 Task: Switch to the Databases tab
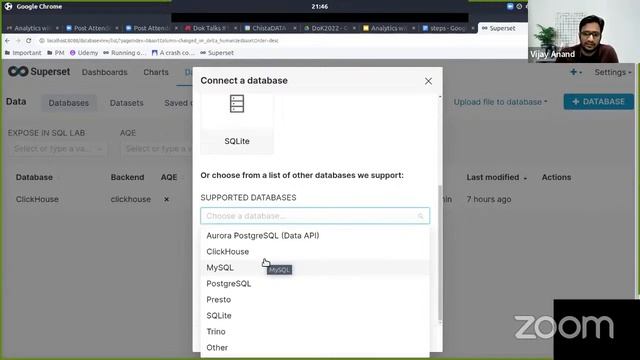[69, 103]
